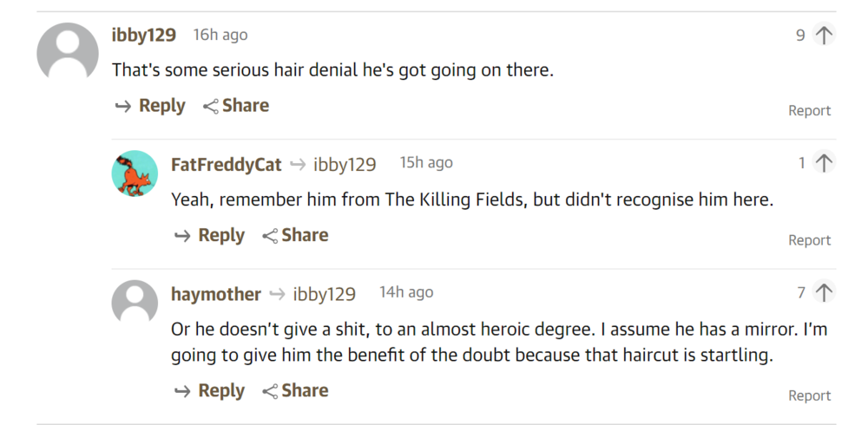Report ibby129's comment
Image resolution: width=868 pixels, height=425 pixels.
(809, 110)
